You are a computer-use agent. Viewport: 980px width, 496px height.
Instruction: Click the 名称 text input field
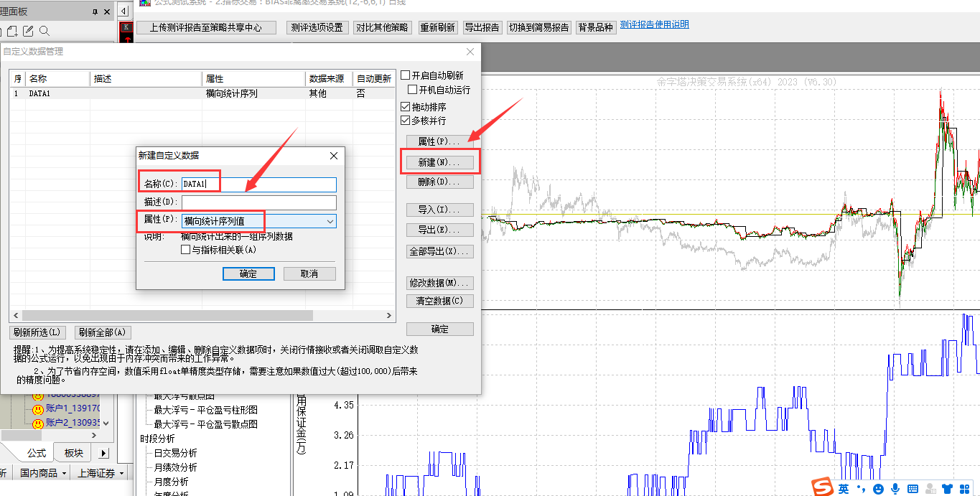(258, 184)
